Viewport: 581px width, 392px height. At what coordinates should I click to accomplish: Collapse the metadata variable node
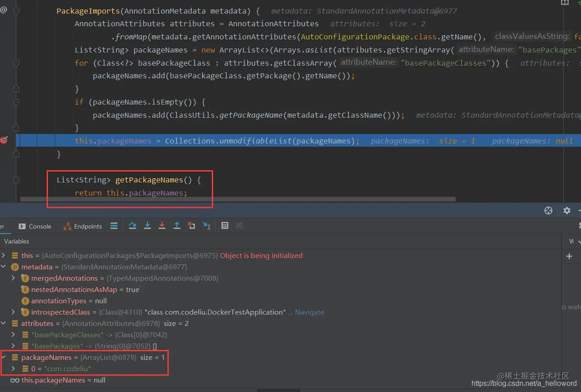click(x=4, y=267)
